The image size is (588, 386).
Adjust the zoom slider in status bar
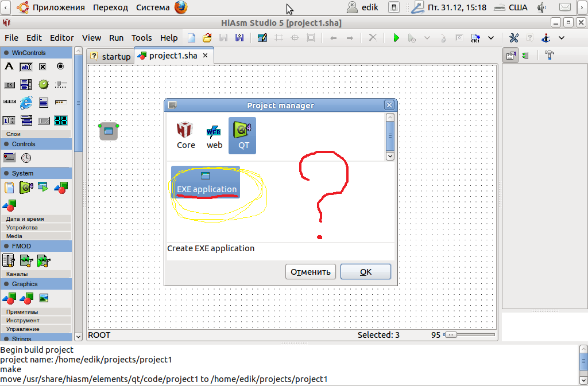[450, 335]
